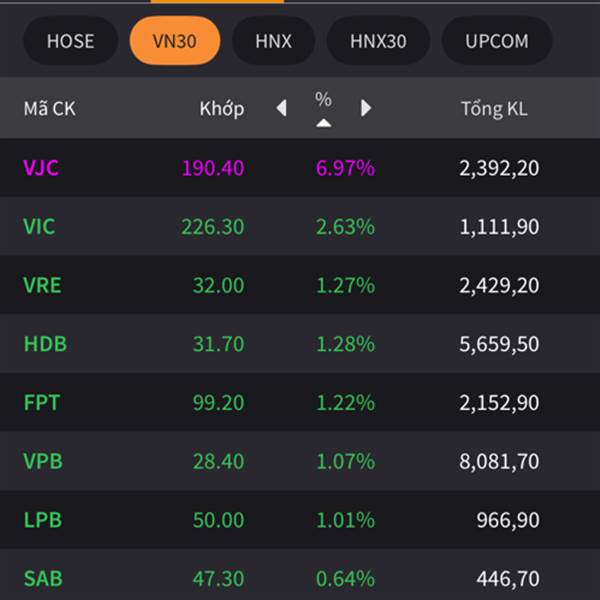Toggle sort with the triangle under %
This screenshot has width=600, height=600.
coord(323,123)
